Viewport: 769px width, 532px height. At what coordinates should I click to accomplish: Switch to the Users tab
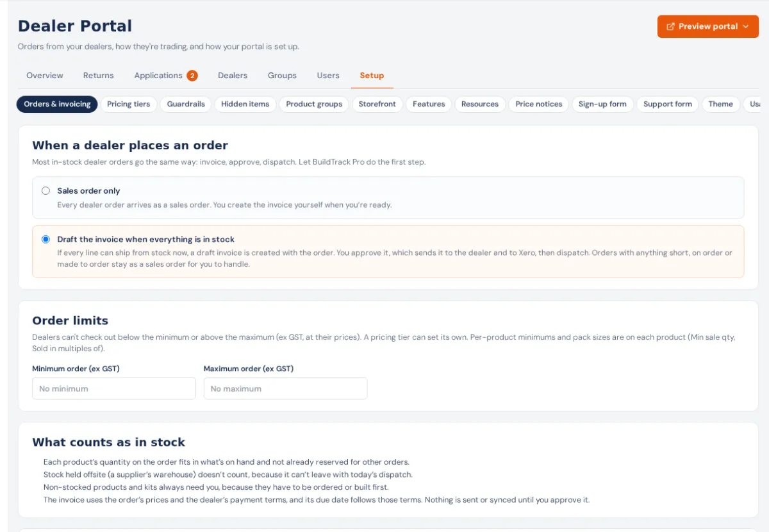pyautogui.click(x=328, y=76)
